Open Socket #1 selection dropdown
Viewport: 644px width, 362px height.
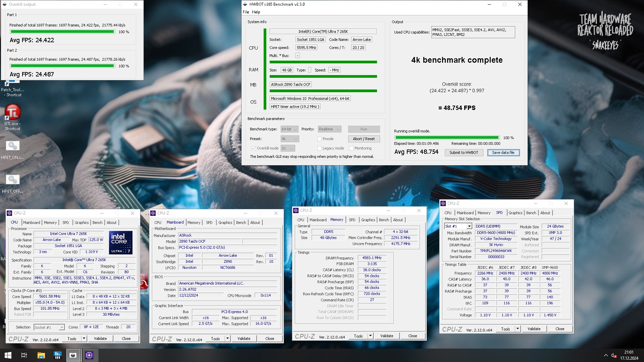(x=49, y=327)
